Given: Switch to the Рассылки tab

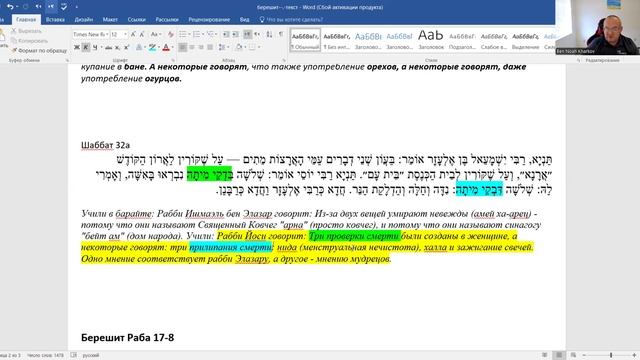Looking at the screenshot, I should [167, 20].
